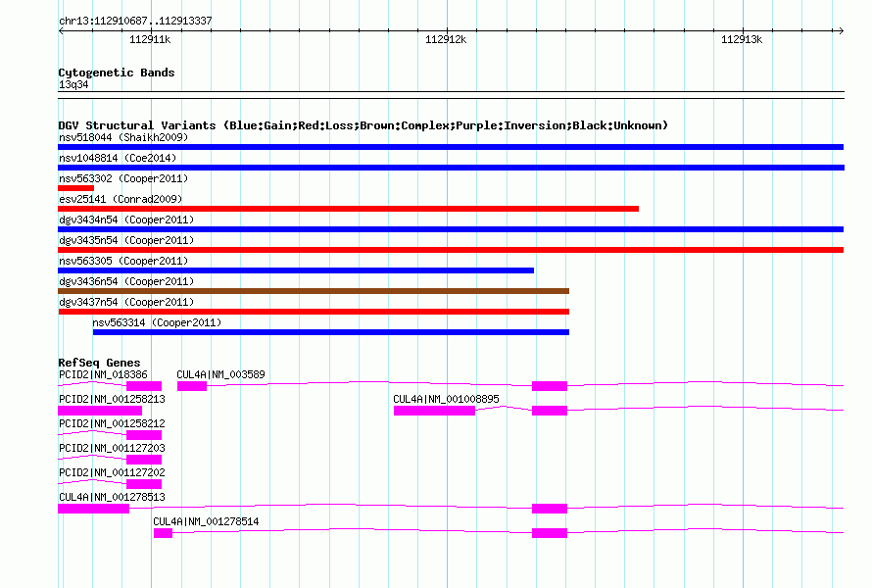The height and width of the screenshot is (588, 872).
Task: Click the short red loss bar of nsv563302
Action: [76, 188]
